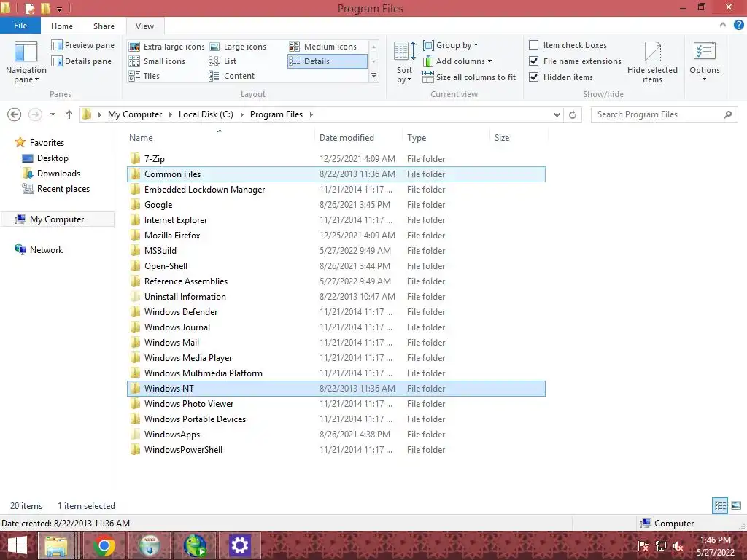Switch to Extra large icons layout
Image resolution: width=747 pixels, height=560 pixels.
(x=167, y=47)
